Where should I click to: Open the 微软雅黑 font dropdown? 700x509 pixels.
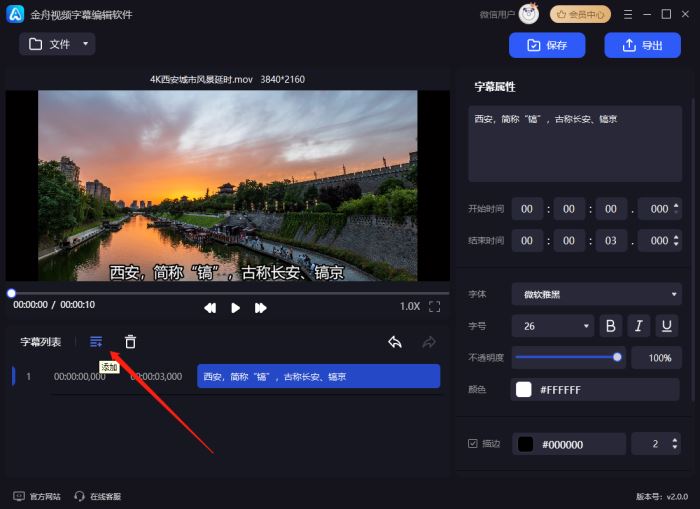[x=597, y=294]
